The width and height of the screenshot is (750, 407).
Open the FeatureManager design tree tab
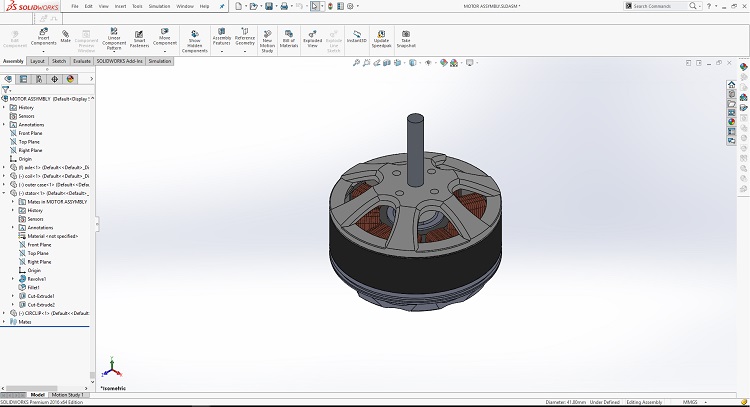pyautogui.click(x=8, y=79)
